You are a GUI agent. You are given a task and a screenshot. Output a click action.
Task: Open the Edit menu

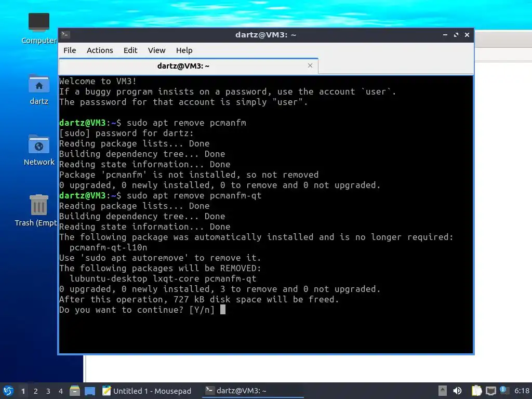[130, 50]
